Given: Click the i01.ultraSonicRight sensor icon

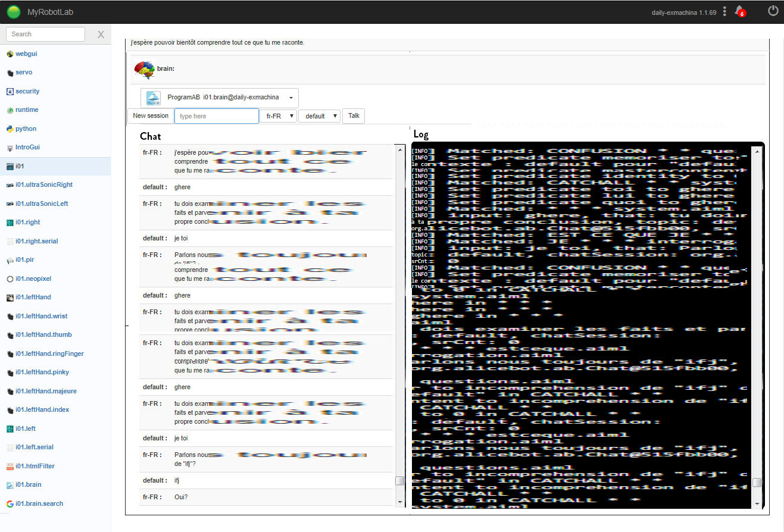Looking at the screenshot, I should click(x=10, y=185).
